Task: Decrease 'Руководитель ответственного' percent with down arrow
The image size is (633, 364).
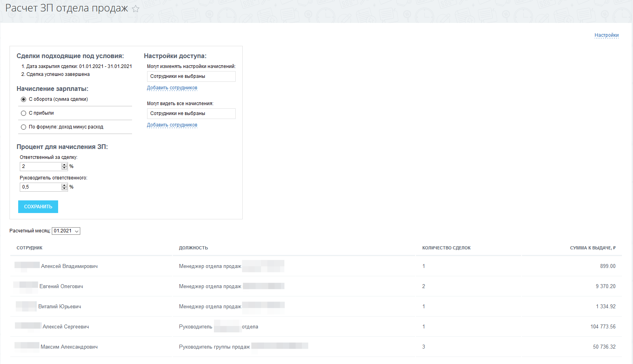Action: (x=64, y=189)
